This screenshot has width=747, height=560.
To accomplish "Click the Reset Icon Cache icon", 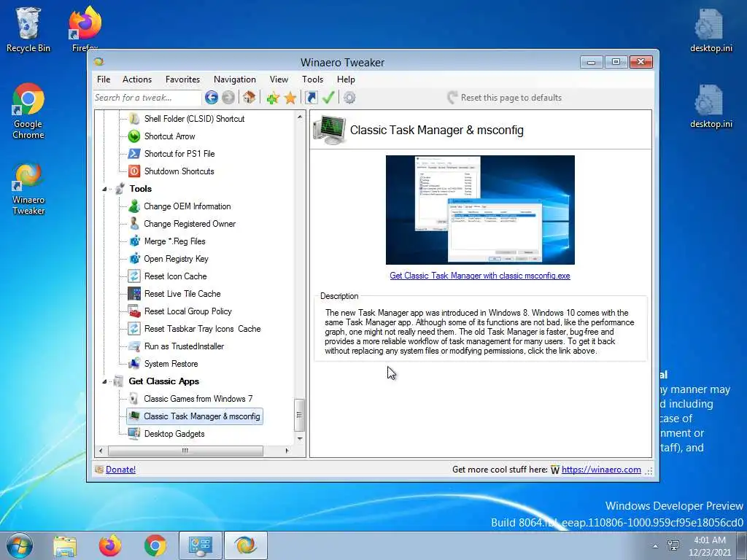I will coord(134,276).
